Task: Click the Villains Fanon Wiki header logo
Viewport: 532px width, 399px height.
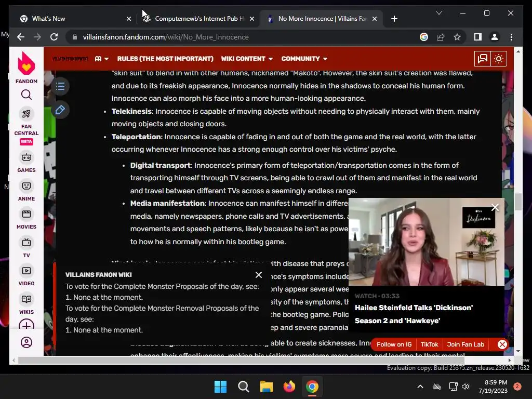Action: [70, 59]
